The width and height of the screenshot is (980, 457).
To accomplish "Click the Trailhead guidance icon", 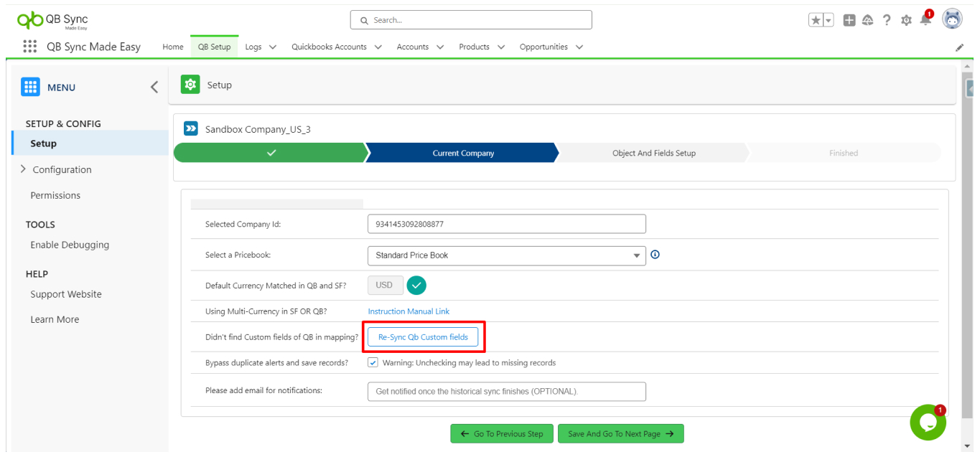I will click(x=867, y=21).
